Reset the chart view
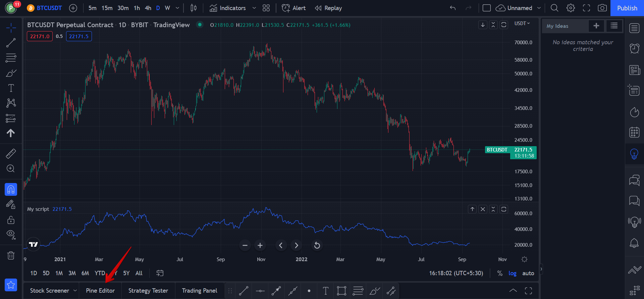Viewport: 644px width, 299px height. 317,245
